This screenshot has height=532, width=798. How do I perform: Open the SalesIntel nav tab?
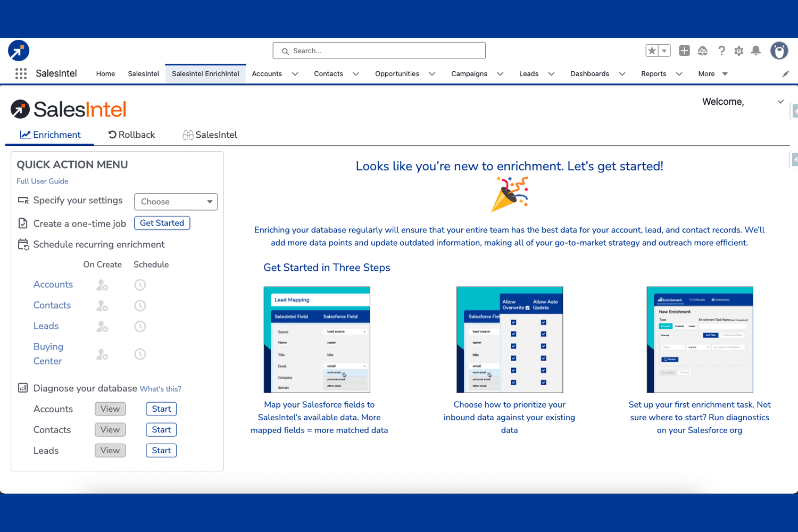coord(144,74)
